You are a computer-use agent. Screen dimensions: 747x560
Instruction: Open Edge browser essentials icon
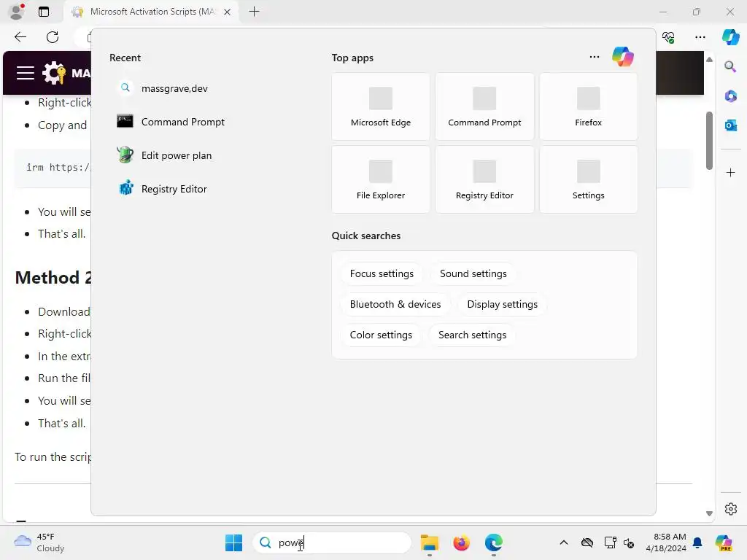tap(668, 37)
